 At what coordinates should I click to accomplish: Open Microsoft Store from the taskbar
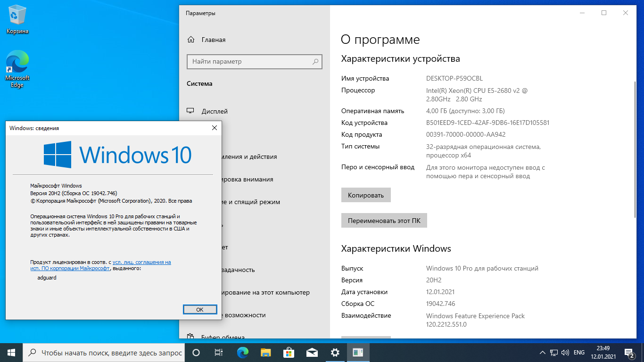pyautogui.click(x=289, y=353)
